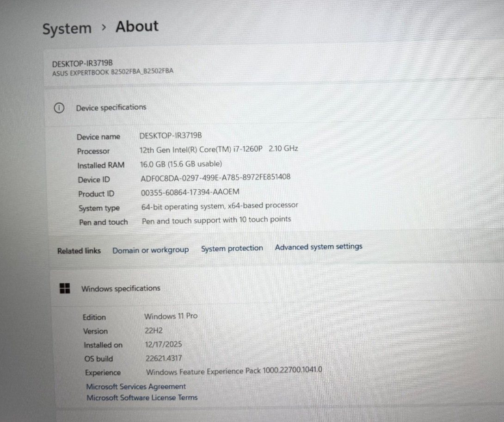Select the header text DESKTOP-IR3719B at top
This screenshot has height=422, width=504.
[82, 63]
